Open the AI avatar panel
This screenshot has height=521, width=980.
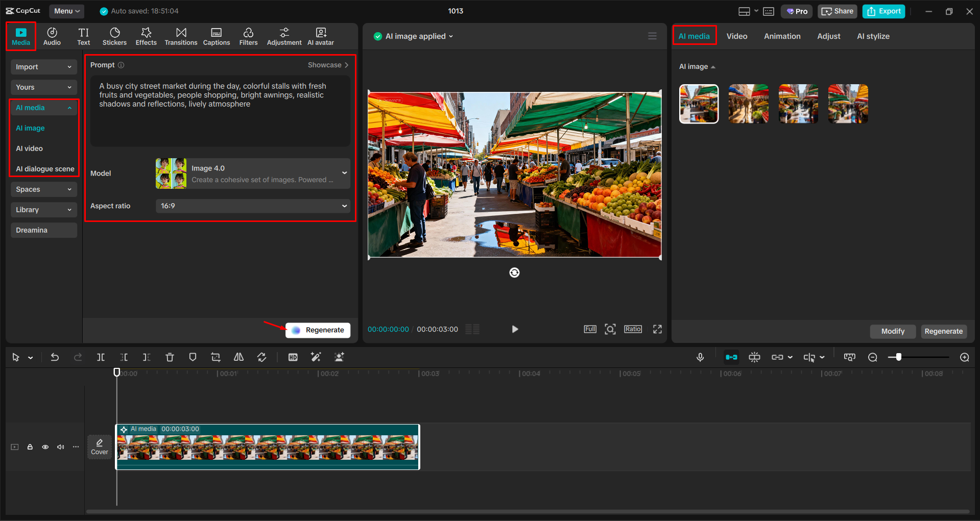[321, 36]
